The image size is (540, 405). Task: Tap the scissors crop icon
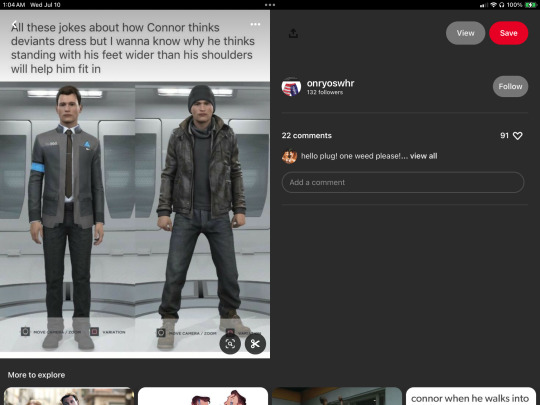pos(255,344)
